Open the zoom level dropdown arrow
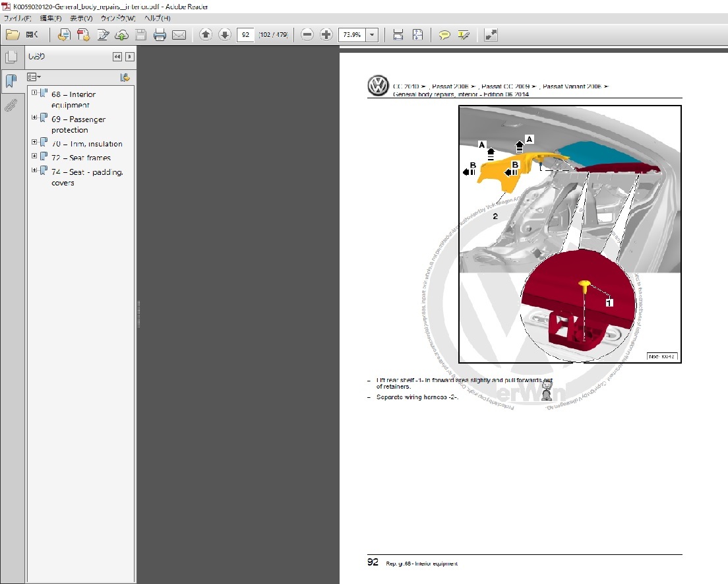The image size is (728, 584). tap(372, 34)
